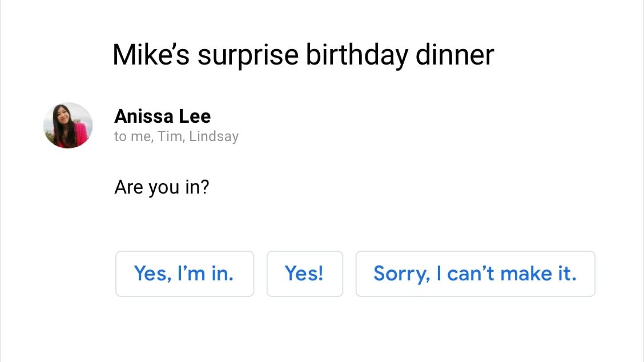644x362 pixels.
Task: Click the message body "Are you in?"
Action: pyautogui.click(x=162, y=187)
